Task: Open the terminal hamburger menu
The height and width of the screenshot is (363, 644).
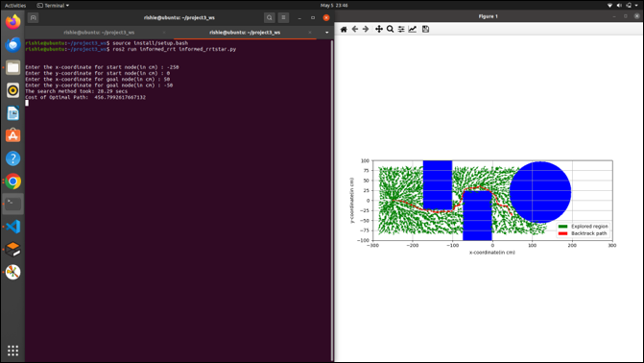Action: (283, 17)
